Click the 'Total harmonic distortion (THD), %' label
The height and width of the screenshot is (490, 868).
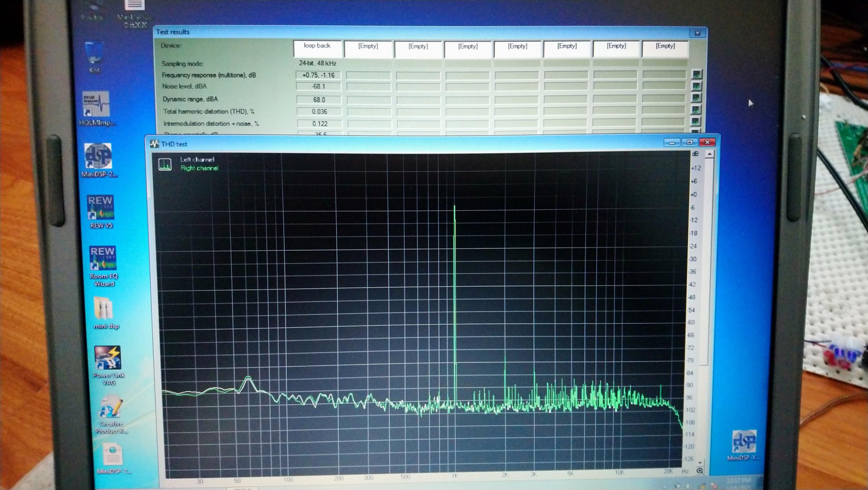pyautogui.click(x=209, y=111)
